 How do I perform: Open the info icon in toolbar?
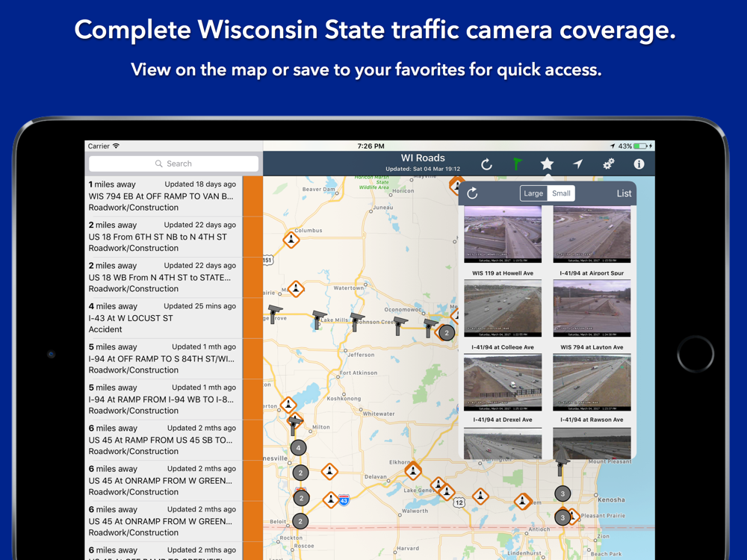(639, 164)
